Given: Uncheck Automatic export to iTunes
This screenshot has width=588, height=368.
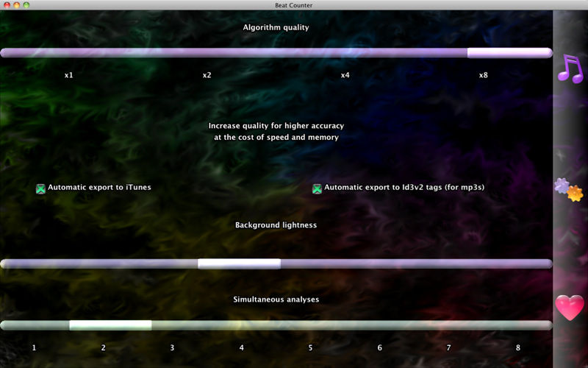Looking at the screenshot, I should 40,188.
